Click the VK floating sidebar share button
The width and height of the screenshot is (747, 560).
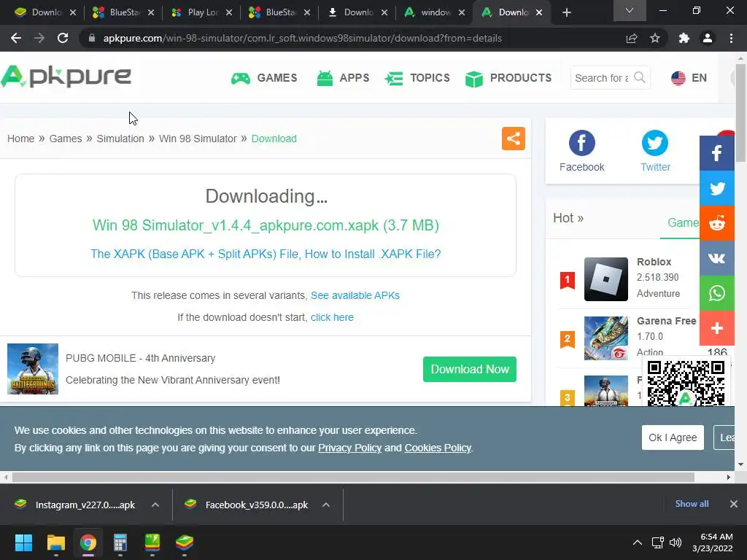coord(716,259)
